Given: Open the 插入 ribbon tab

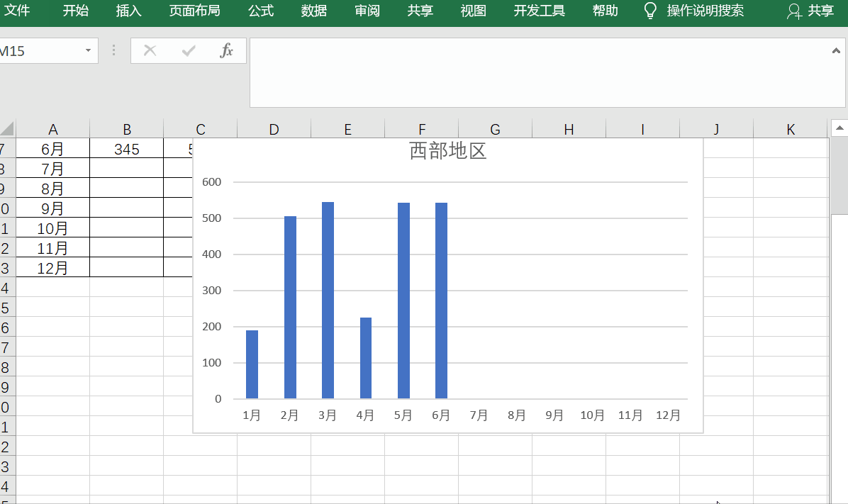Looking at the screenshot, I should click(x=128, y=11).
